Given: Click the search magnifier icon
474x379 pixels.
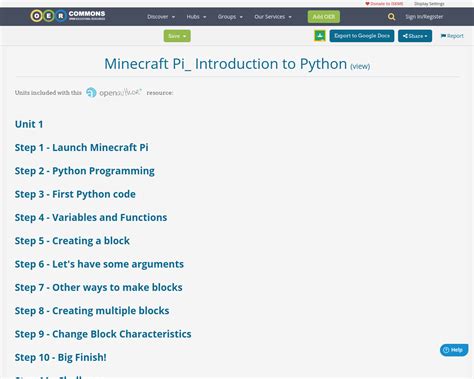Looking at the screenshot, I should tap(391, 17).
